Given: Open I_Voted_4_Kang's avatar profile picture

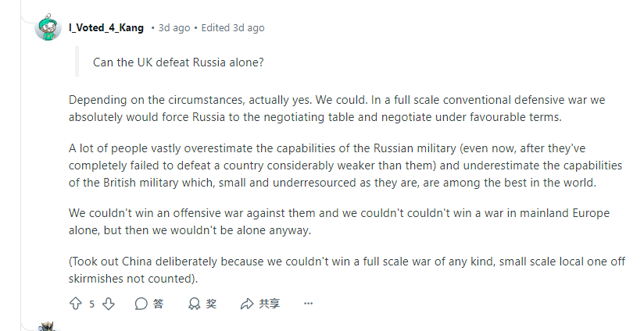Looking at the screenshot, I should [x=48, y=27].
